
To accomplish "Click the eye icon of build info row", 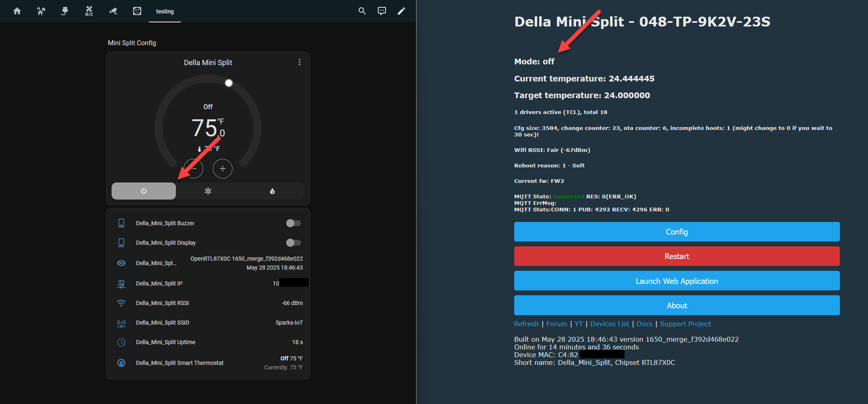I will point(121,263).
